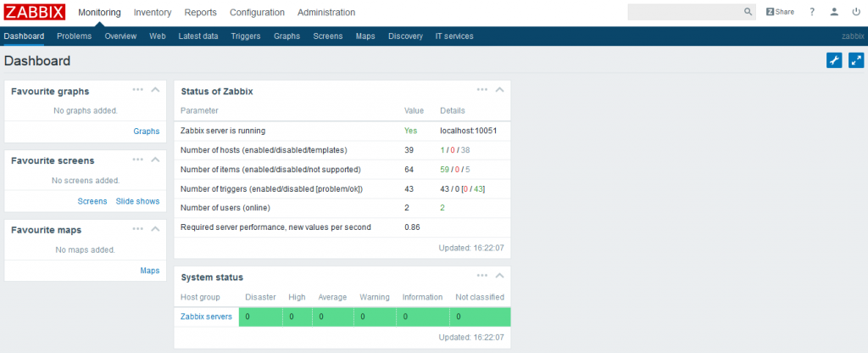Open Status of Zabbix widget menu dots
868x353 pixels.
(x=482, y=89)
